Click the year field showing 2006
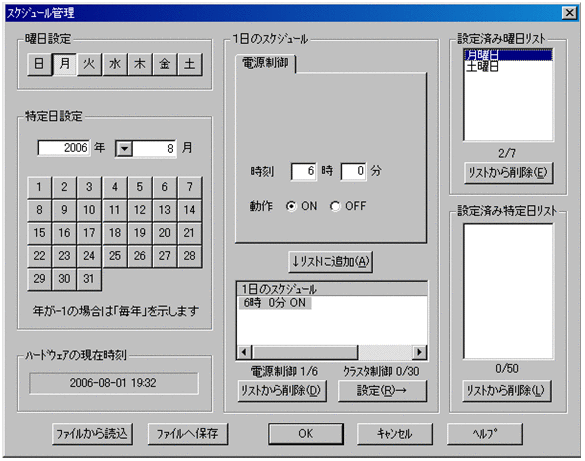Viewport: 585px width, 461px height. 64,148
